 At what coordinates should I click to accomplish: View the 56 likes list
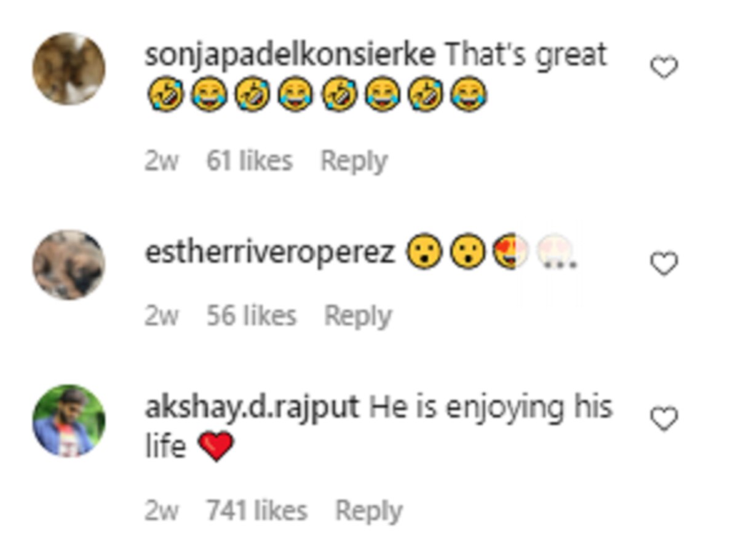pos(251,316)
